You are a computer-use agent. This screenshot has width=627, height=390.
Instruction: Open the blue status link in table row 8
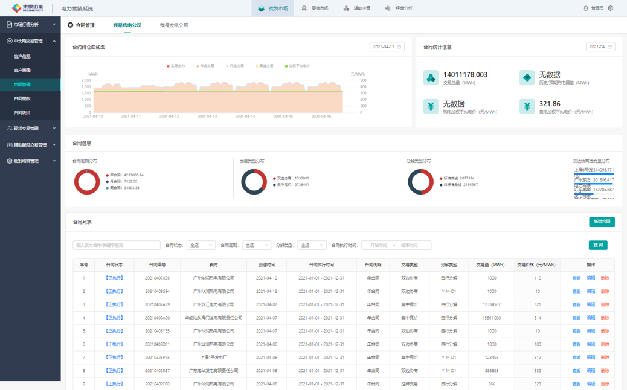pos(114,370)
